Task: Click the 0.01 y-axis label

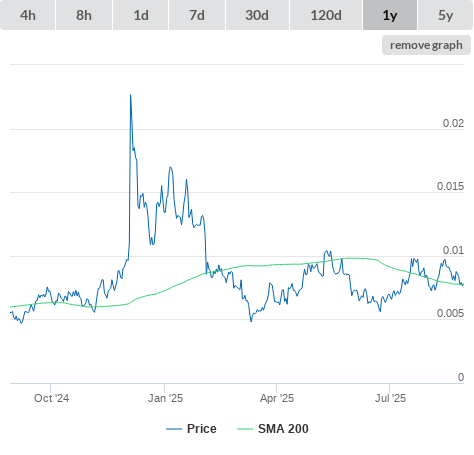Action: click(x=453, y=250)
